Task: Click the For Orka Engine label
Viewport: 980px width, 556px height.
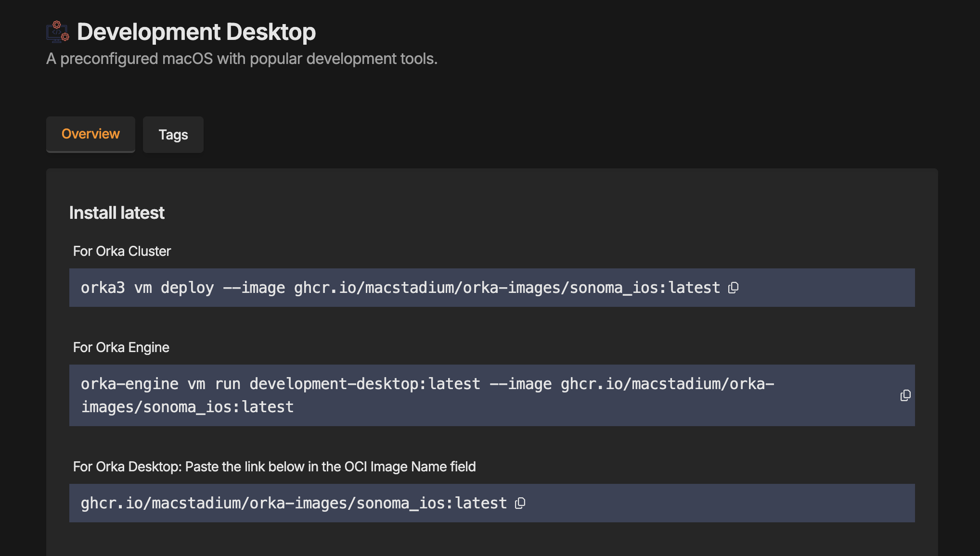Action: coord(121,347)
